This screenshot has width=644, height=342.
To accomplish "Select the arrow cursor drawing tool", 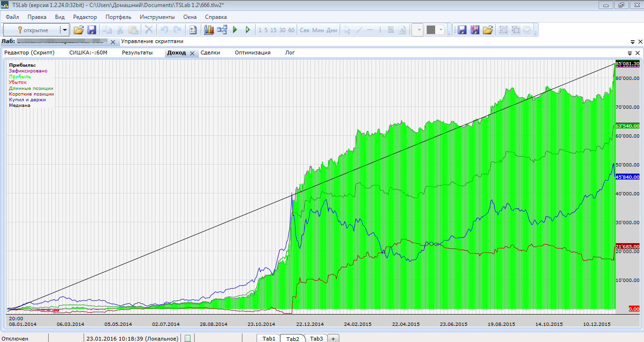I will click(347, 30).
